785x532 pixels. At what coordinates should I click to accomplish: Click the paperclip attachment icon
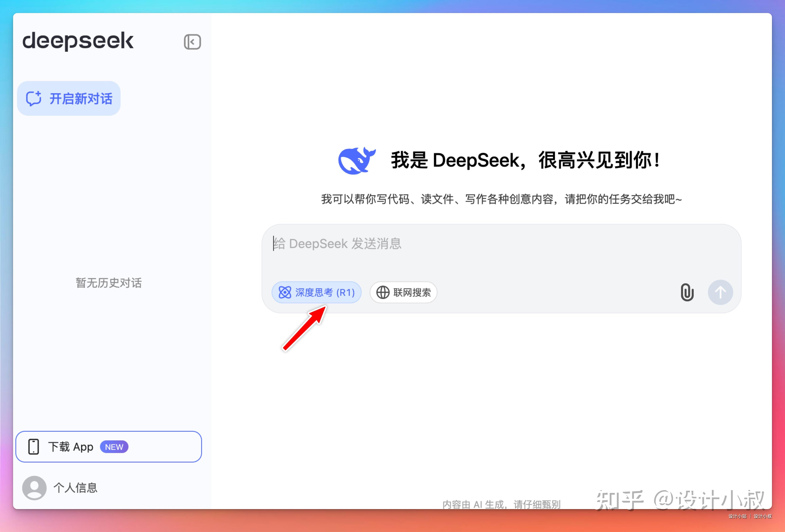(687, 292)
